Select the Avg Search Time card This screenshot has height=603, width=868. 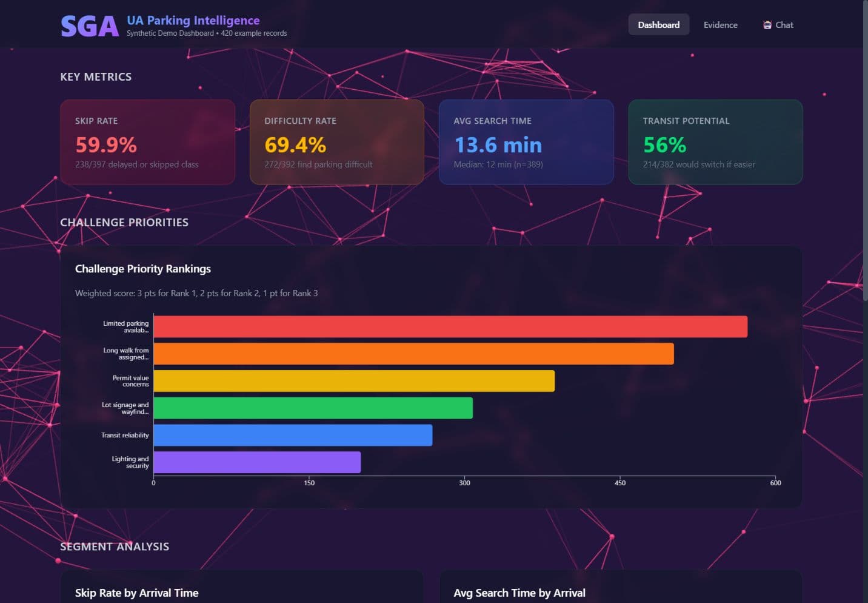coord(526,142)
